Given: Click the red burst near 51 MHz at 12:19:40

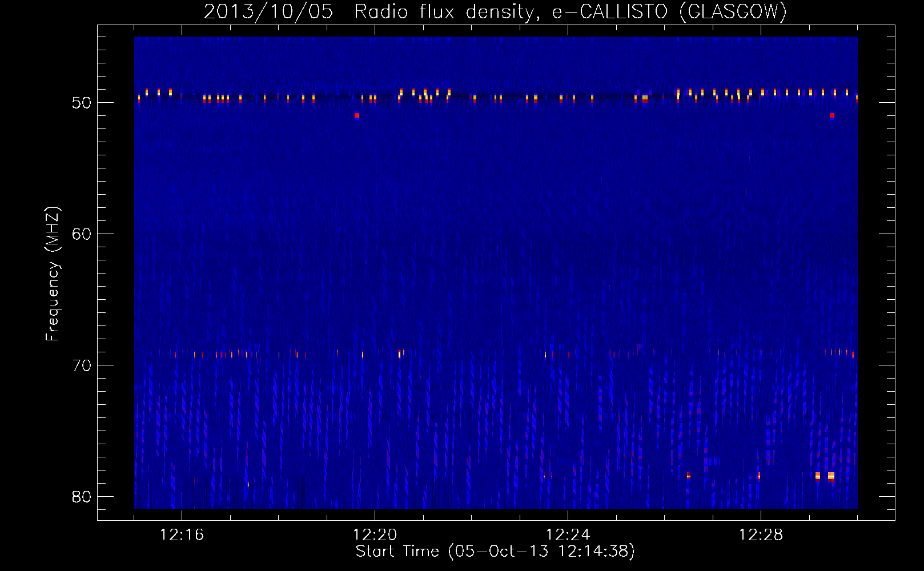Looking at the screenshot, I should click(357, 115).
